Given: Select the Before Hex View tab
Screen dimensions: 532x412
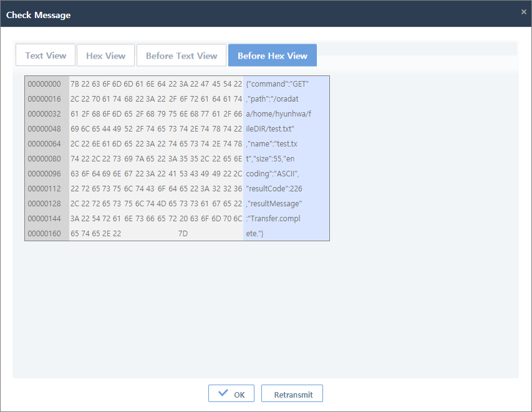Looking at the screenshot, I should pyautogui.click(x=272, y=55).
